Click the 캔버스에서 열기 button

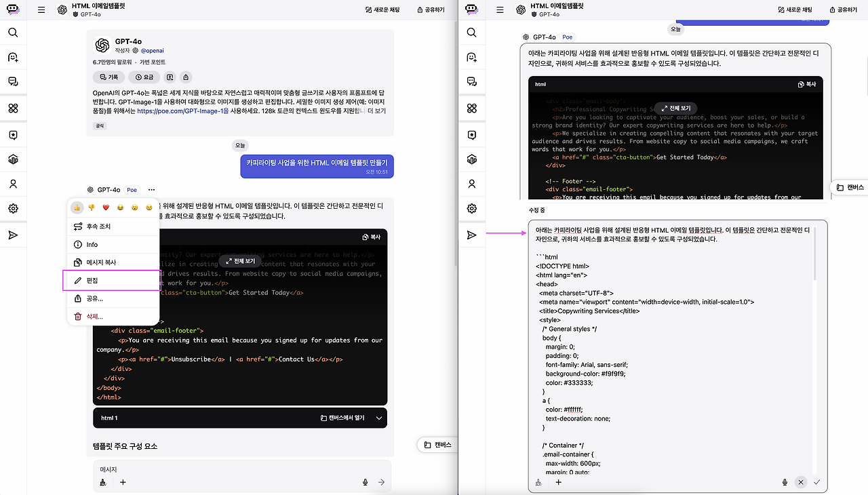coord(342,418)
